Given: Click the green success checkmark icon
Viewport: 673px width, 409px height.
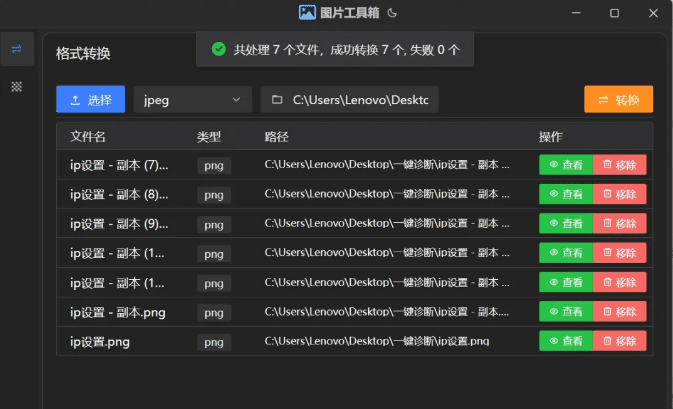Looking at the screenshot, I should 218,48.
